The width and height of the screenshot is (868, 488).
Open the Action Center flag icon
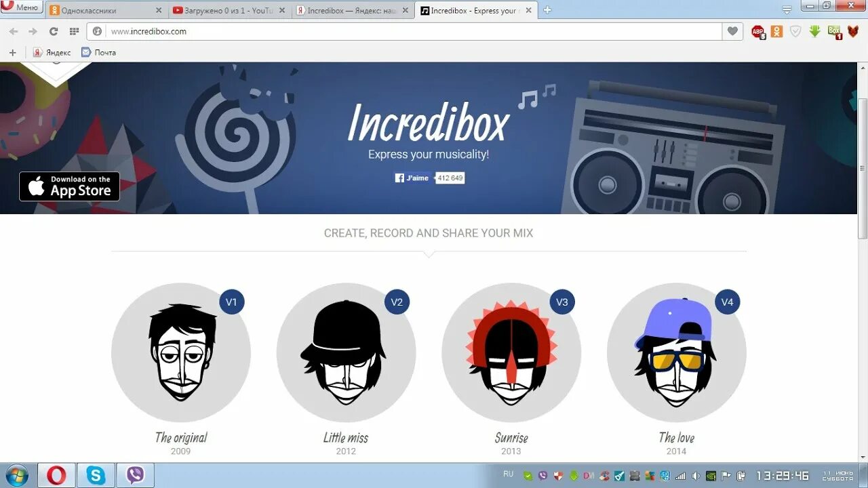click(726, 476)
